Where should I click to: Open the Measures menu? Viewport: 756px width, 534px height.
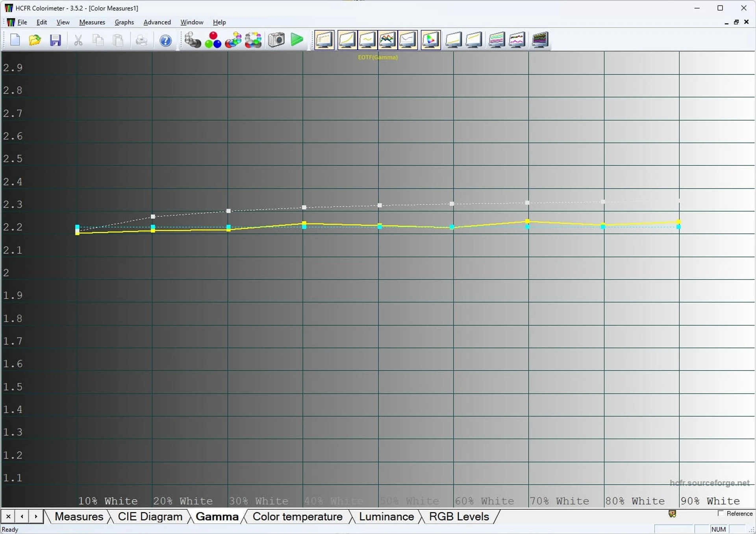click(x=92, y=22)
